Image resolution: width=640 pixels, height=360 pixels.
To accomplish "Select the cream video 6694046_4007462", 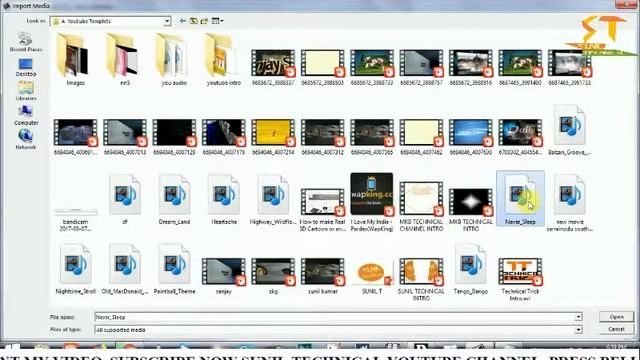I will click(x=421, y=137).
